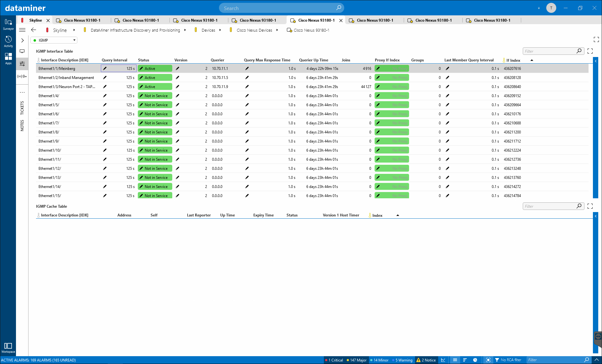Click Active status of Ethernet1/1/Meinberg

click(x=155, y=69)
